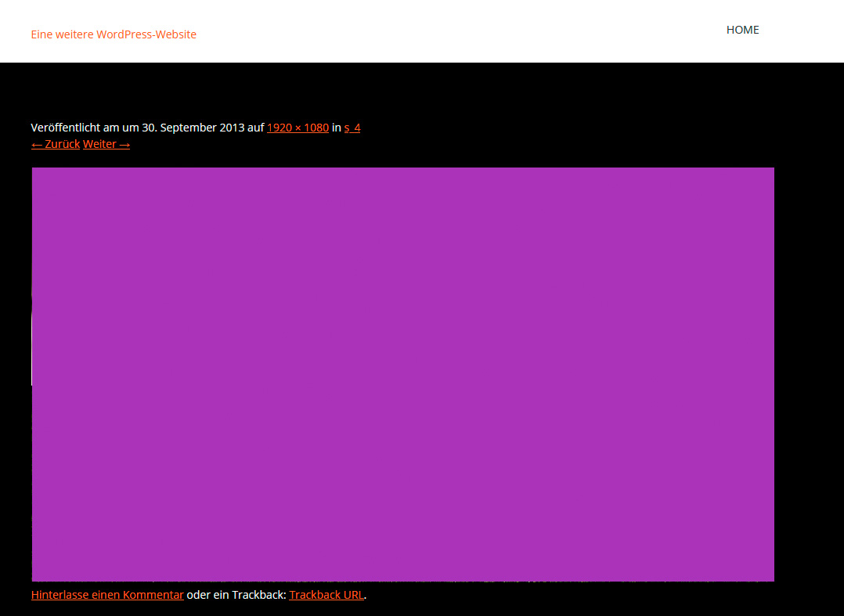Go to previous image via '← Zurück'
The width and height of the screenshot is (844, 616).
click(56, 144)
